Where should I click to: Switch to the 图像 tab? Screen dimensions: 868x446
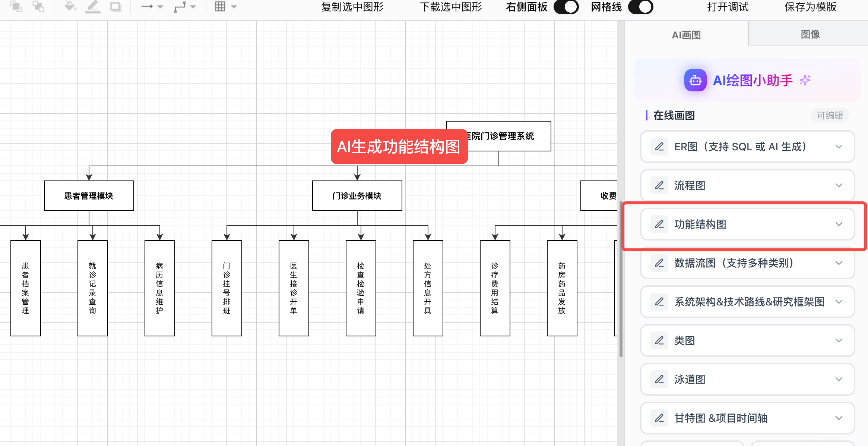(x=810, y=34)
